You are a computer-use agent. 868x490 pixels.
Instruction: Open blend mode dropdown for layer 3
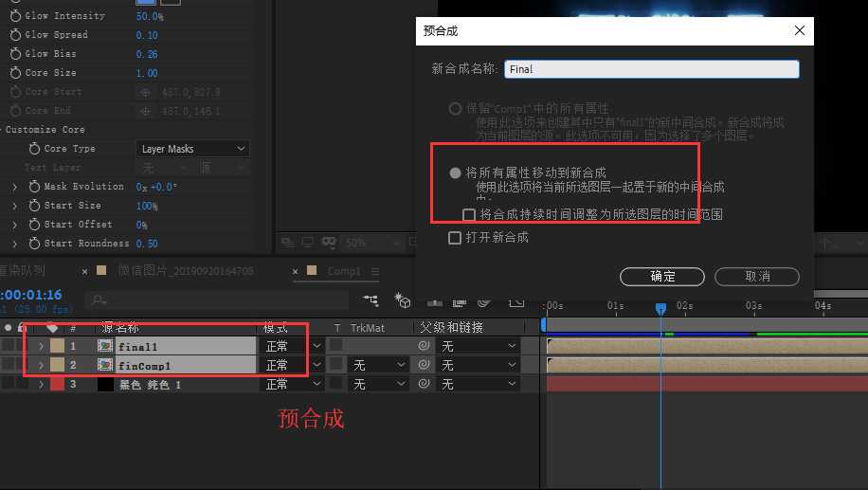coord(292,384)
